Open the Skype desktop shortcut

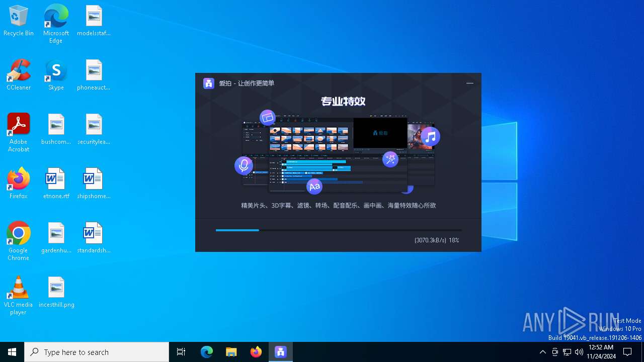tap(56, 75)
